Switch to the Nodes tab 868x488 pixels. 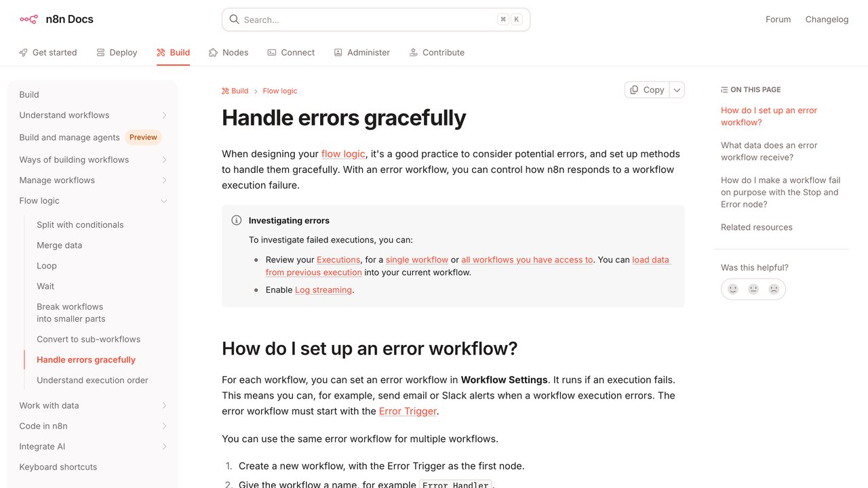[229, 52]
